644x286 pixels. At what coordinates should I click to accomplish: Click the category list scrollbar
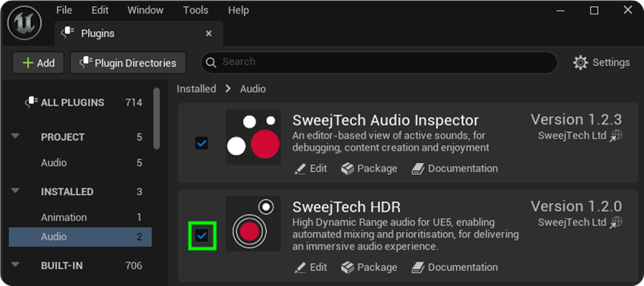157,118
